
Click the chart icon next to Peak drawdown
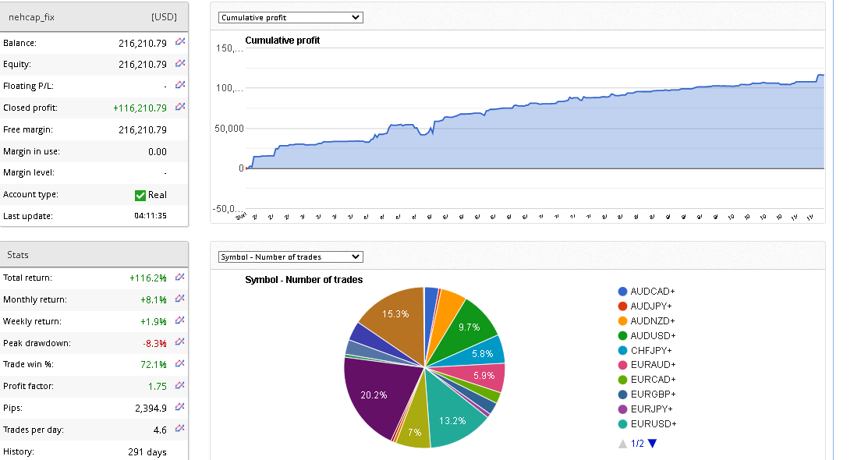pyautogui.click(x=180, y=342)
